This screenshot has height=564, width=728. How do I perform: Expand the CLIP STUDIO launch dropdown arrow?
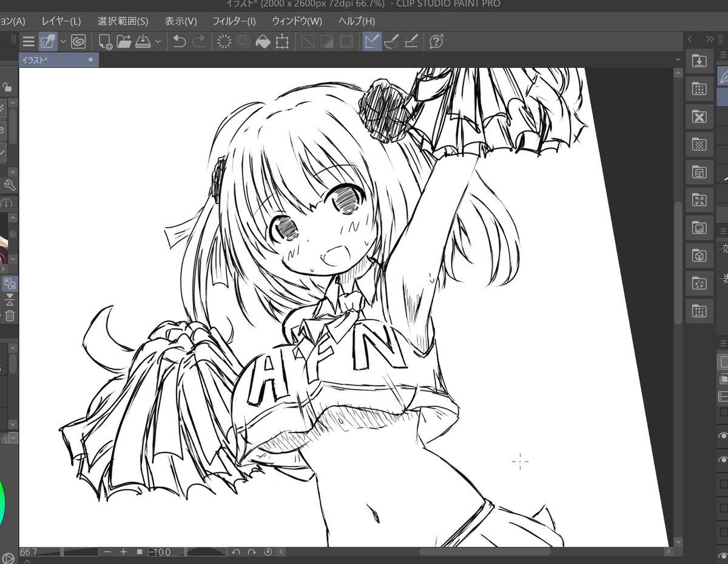coord(63,42)
